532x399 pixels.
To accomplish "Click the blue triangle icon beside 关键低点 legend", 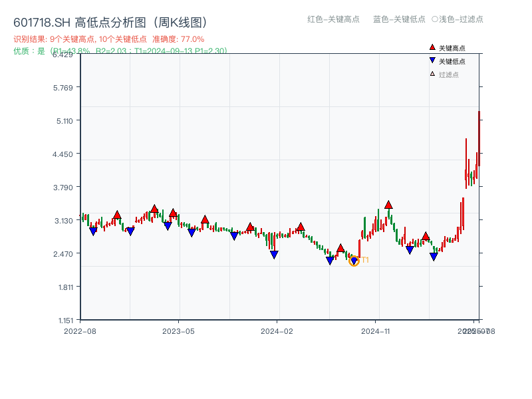I will click(x=432, y=61).
